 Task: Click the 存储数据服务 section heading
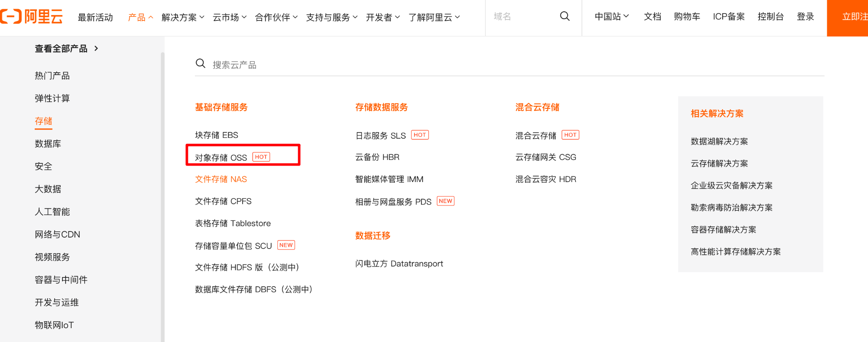pos(381,107)
